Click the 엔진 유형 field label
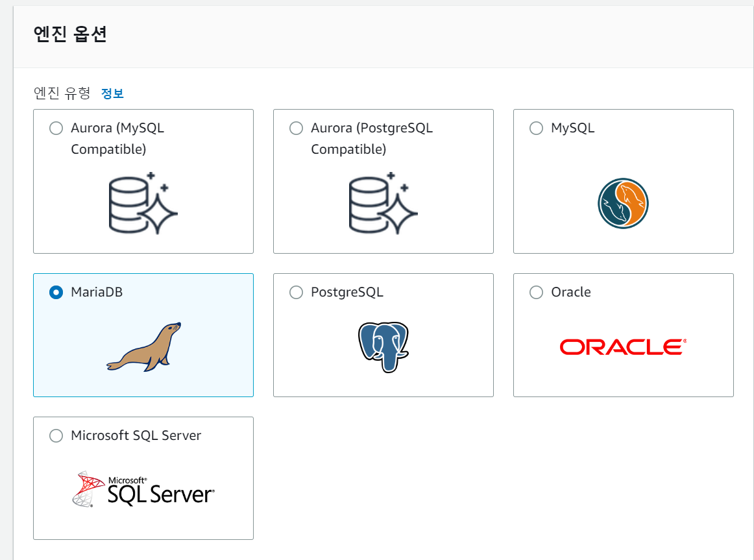The image size is (754, 560). coord(62,93)
